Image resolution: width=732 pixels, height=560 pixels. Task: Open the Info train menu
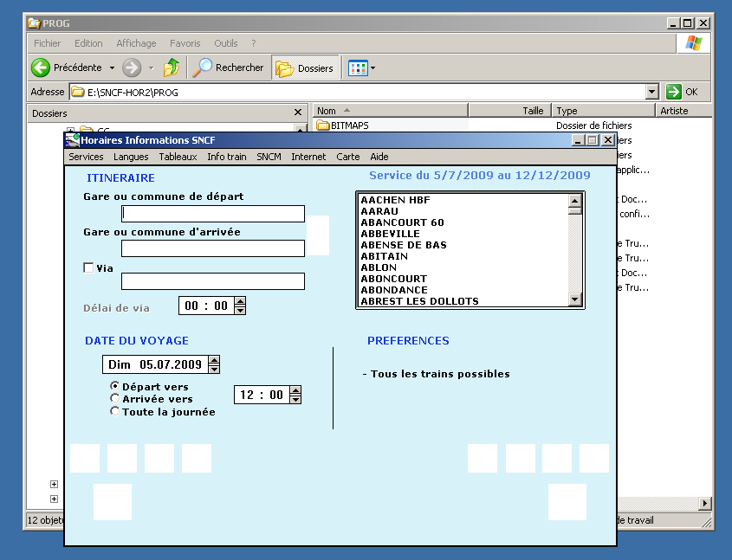point(227,157)
